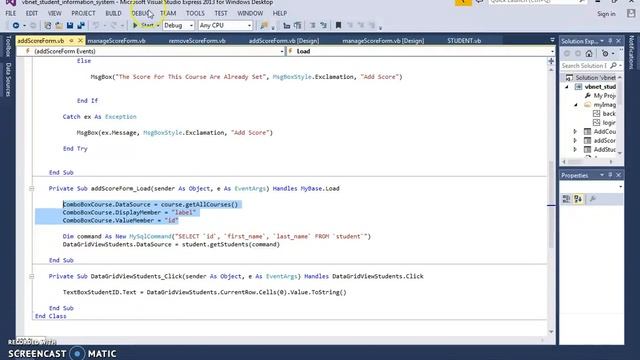
Task: Collapse the DataGridViewStudents_Click sub outline
Action: point(31,276)
